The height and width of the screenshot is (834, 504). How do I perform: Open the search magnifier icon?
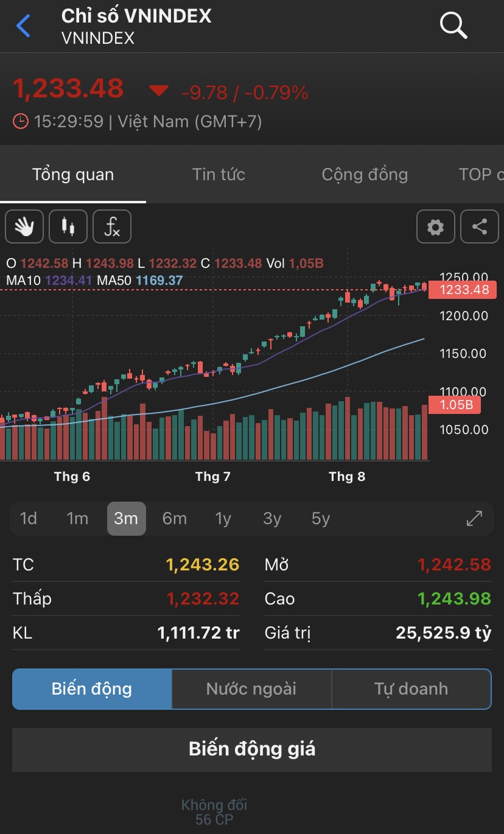453,26
